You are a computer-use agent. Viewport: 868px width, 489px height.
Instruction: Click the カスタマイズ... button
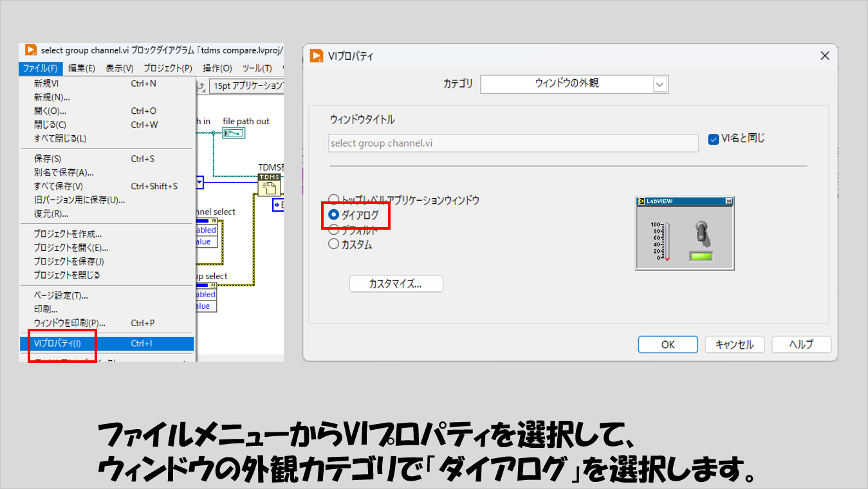click(x=396, y=284)
